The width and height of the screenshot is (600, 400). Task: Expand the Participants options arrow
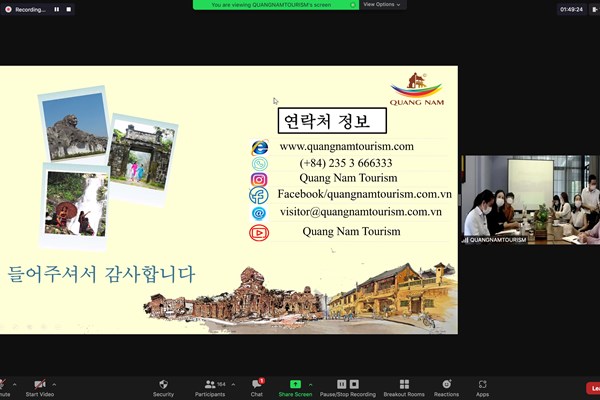click(233, 384)
